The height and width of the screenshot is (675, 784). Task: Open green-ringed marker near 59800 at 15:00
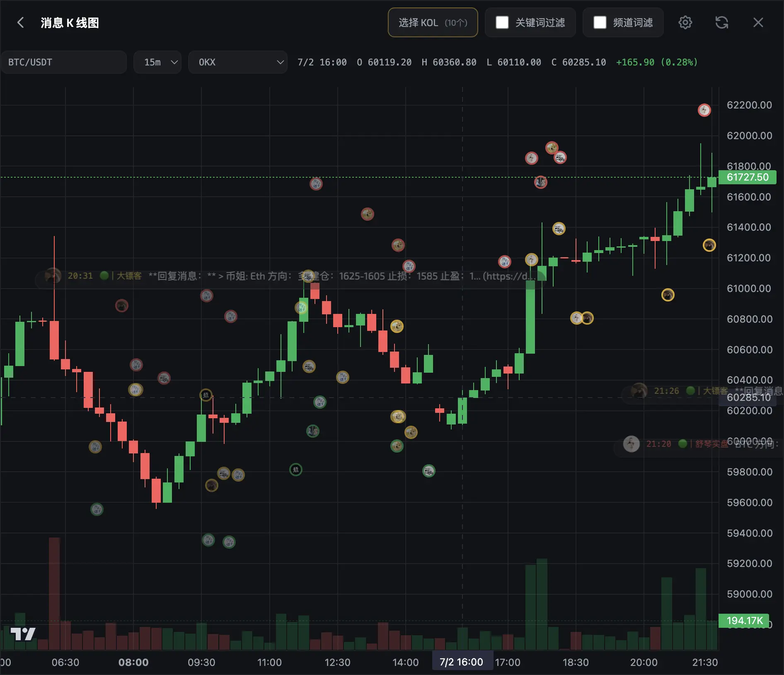(x=429, y=471)
